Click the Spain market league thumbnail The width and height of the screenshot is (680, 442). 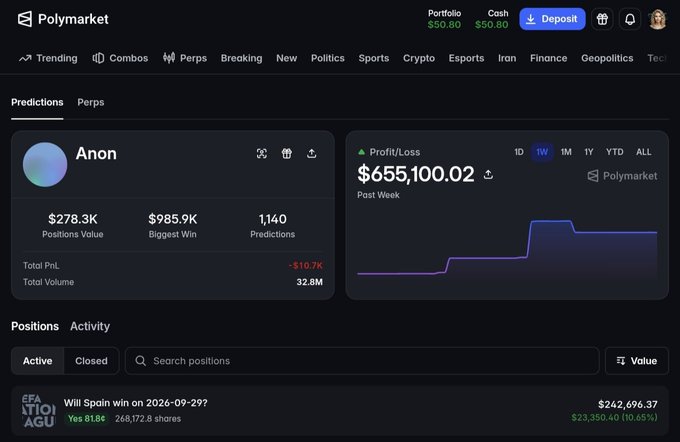click(x=39, y=410)
